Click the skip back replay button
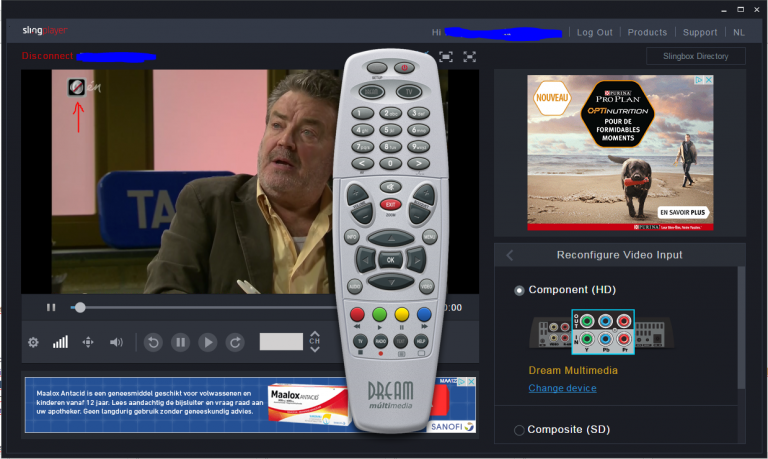Viewport: 768px width, 459px height. point(153,342)
